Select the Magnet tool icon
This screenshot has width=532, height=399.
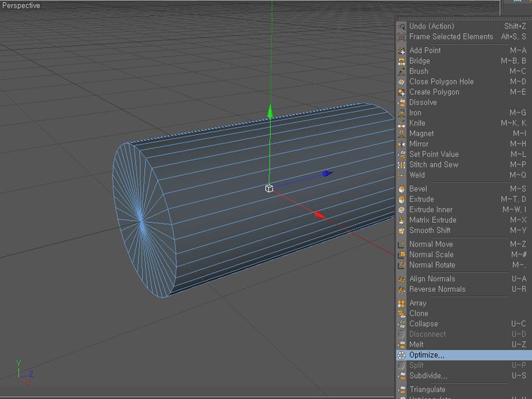click(x=402, y=134)
